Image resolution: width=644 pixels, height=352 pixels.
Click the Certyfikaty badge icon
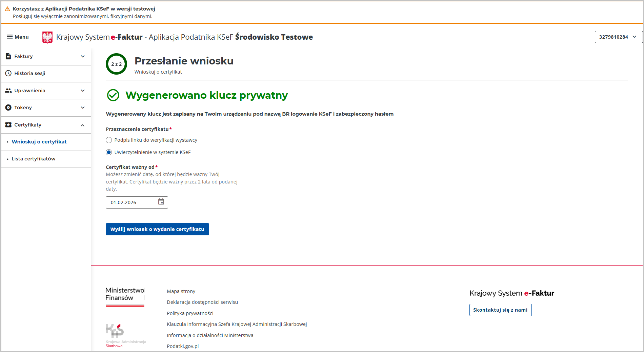(x=8, y=125)
